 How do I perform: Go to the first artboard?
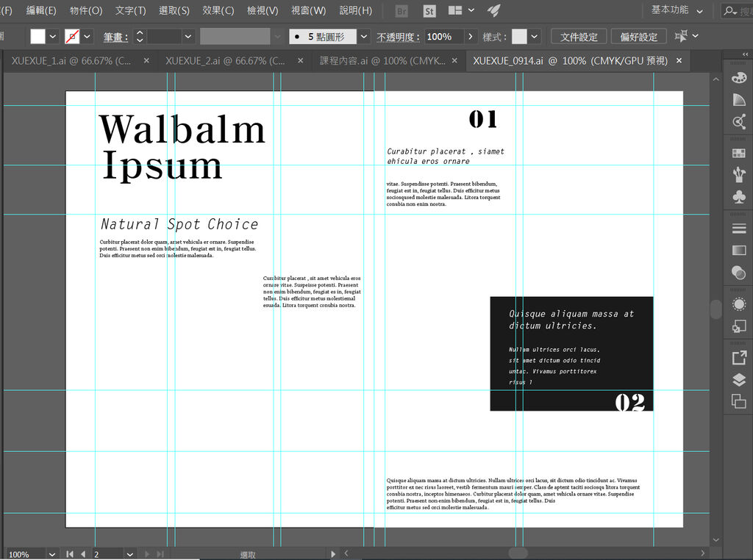[x=70, y=554]
